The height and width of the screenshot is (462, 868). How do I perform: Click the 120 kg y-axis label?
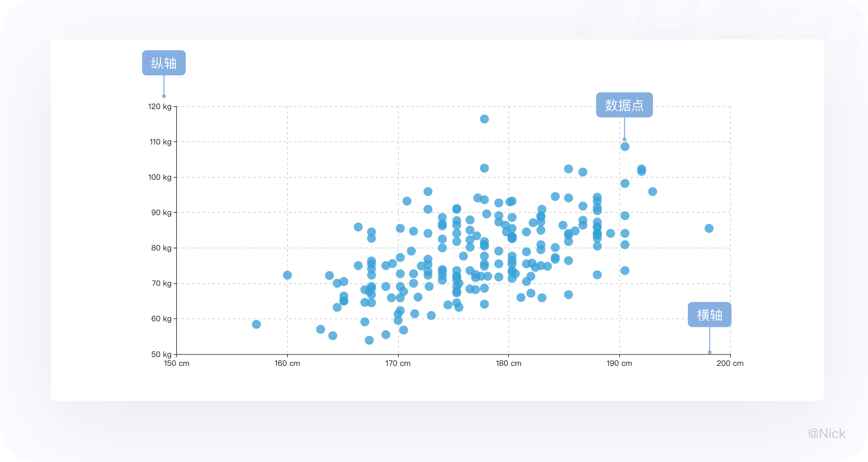point(159,107)
